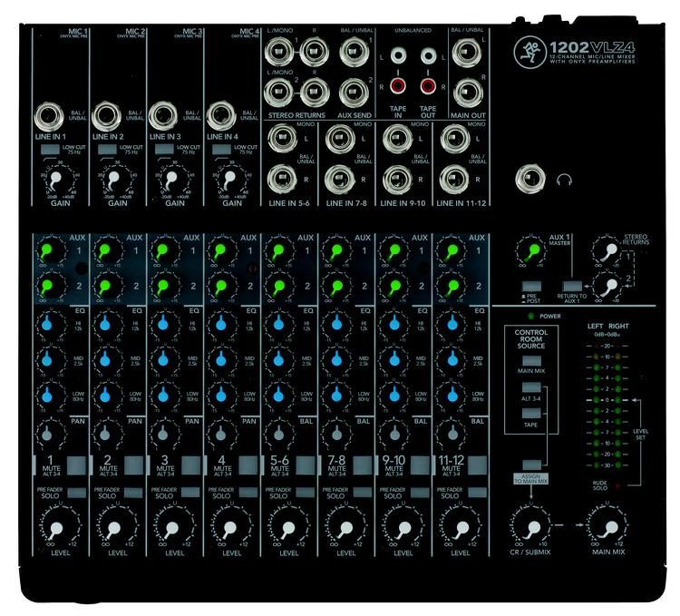Click channel 7-8 blue MID 2.5k EQ knob
Viewport: 680px width, 616px height.
pos(336,359)
